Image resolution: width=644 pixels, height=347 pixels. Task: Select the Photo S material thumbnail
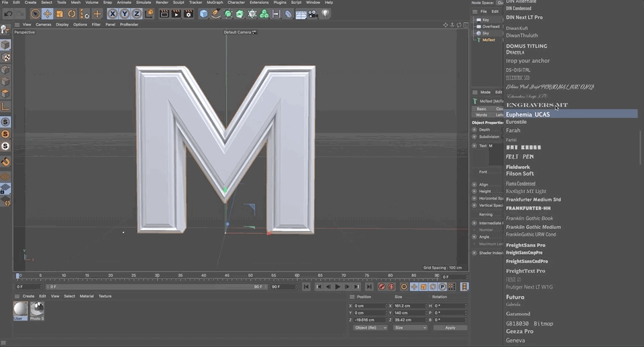pos(37,310)
